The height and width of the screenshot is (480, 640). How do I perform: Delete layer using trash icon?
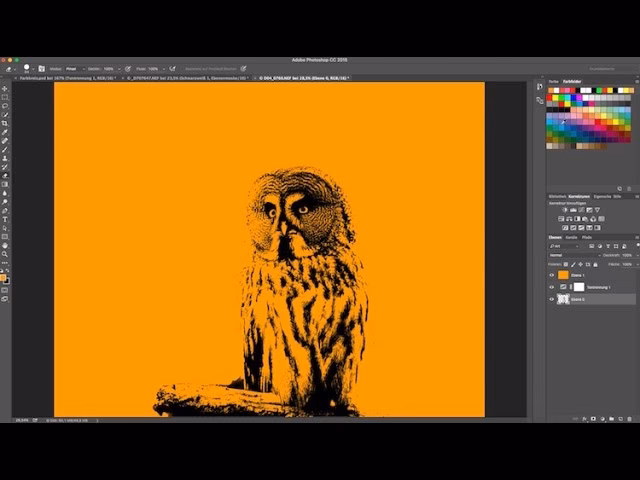click(629, 419)
